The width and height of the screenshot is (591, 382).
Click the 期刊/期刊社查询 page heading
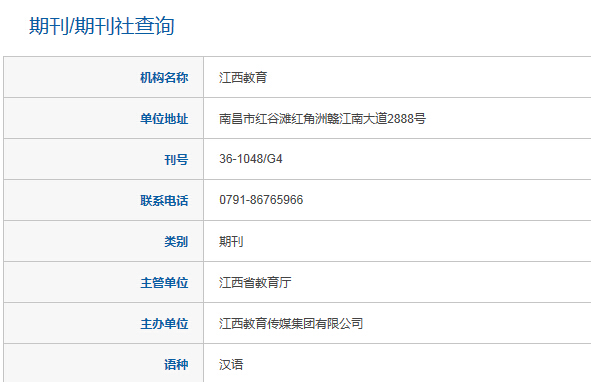click(x=102, y=26)
